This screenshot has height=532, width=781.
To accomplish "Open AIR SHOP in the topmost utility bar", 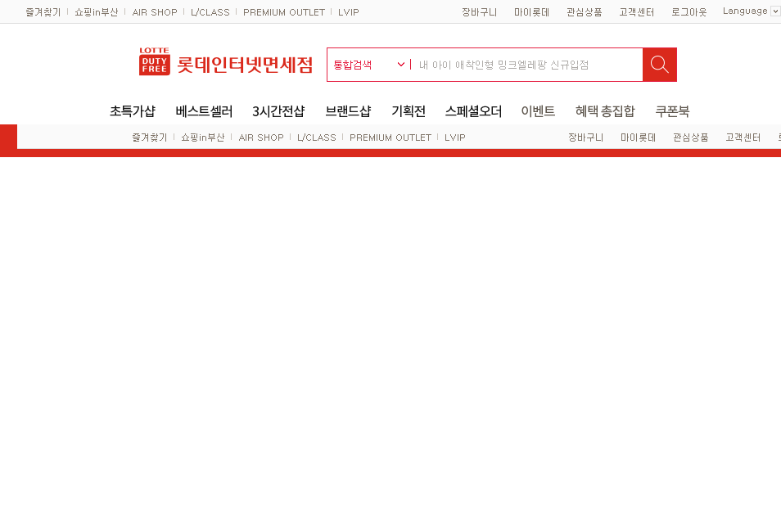I will pyautogui.click(x=155, y=12).
